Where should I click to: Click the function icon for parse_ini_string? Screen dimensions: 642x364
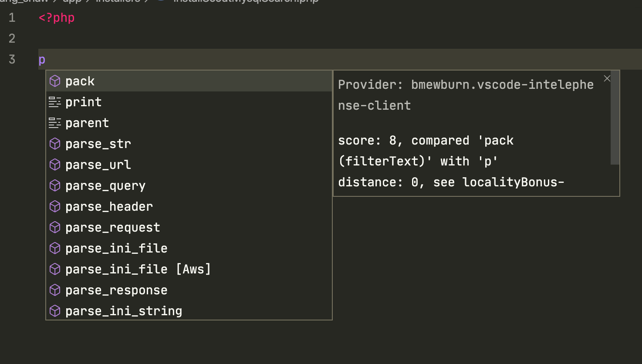point(55,310)
